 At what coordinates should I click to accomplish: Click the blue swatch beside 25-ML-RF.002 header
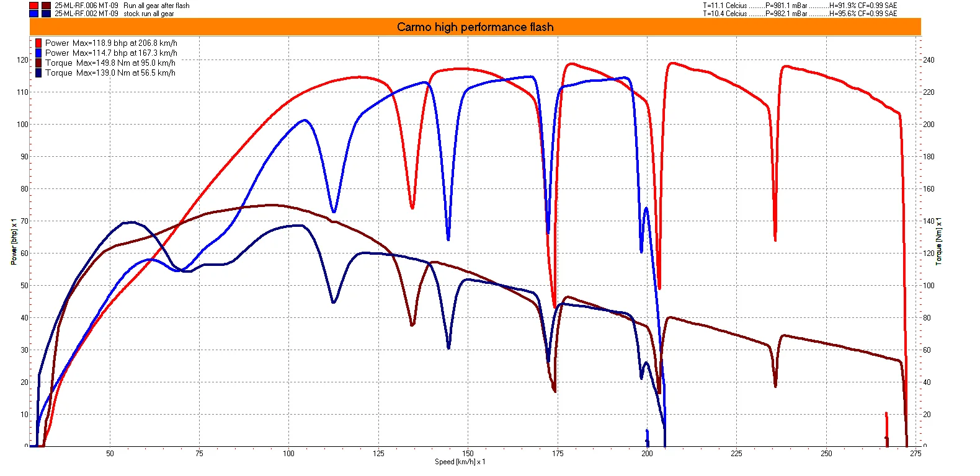coord(33,14)
